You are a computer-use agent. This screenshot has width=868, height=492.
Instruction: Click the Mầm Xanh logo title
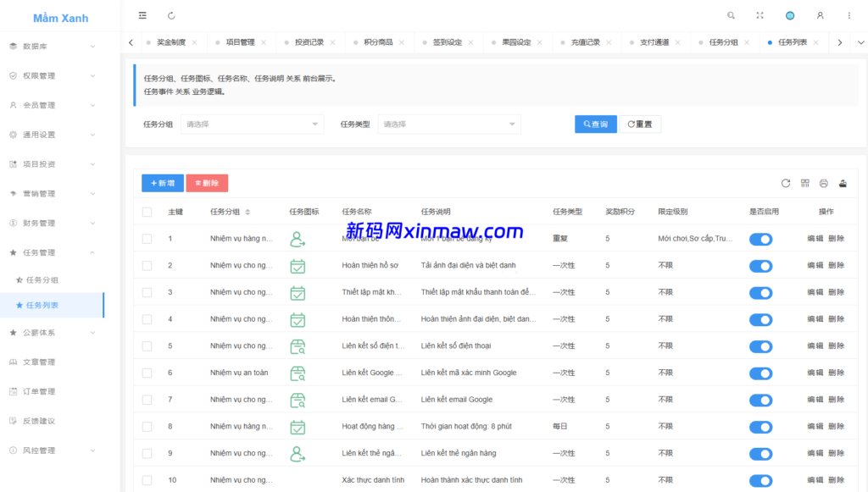(60, 19)
